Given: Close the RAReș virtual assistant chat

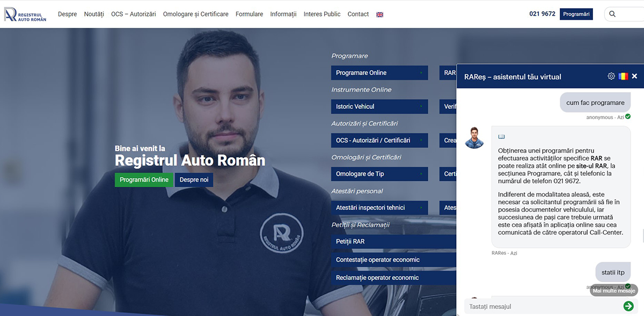Looking at the screenshot, I should coord(634,76).
